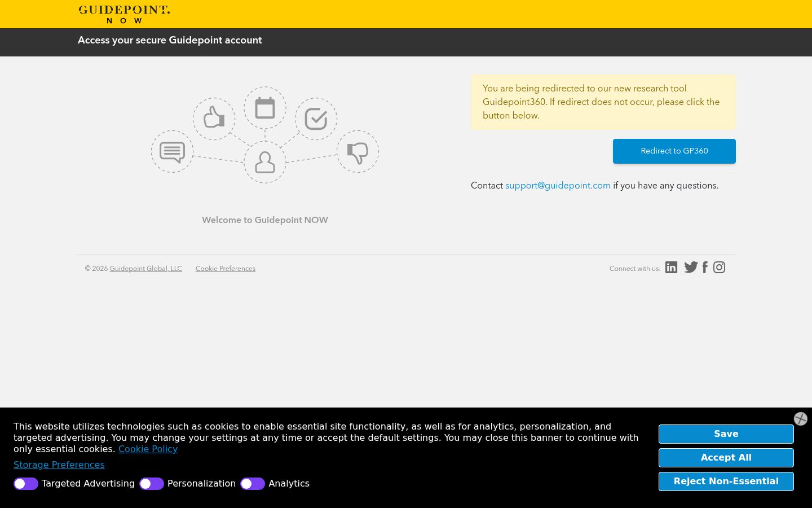Open Guidepoint Global, LLC footer link
The height and width of the screenshot is (508, 812).
point(145,269)
